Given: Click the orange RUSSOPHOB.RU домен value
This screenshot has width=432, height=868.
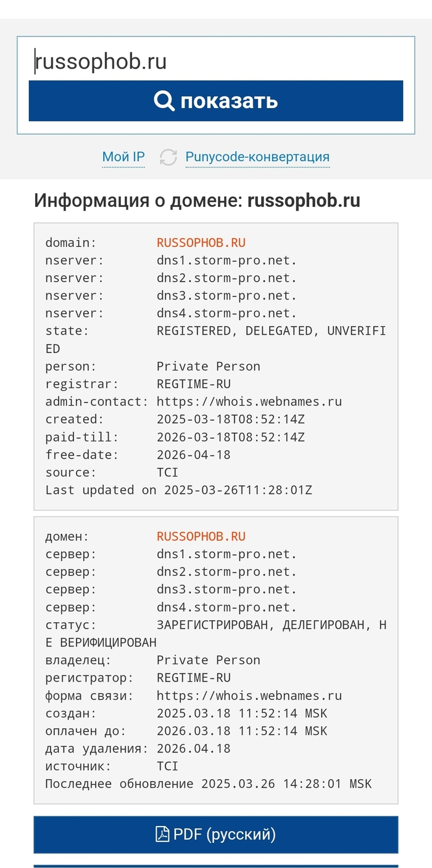Looking at the screenshot, I should pyautogui.click(x=201, y=536).
